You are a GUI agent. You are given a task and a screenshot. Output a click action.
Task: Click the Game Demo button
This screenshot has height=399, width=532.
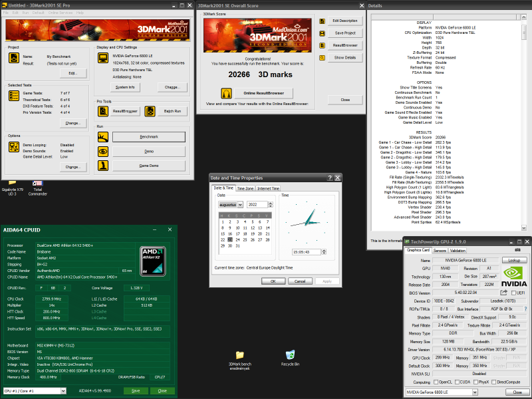pyautogui.click(x=149, y=166)
